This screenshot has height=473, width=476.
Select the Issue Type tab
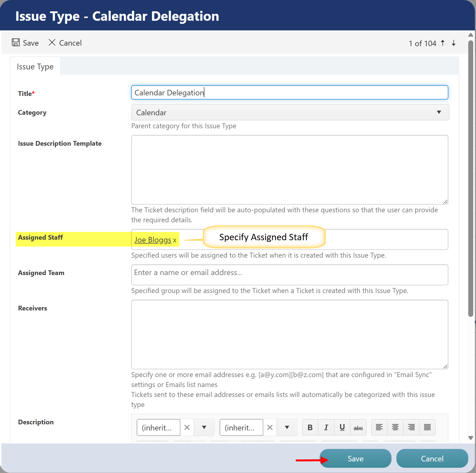point(35,67)
